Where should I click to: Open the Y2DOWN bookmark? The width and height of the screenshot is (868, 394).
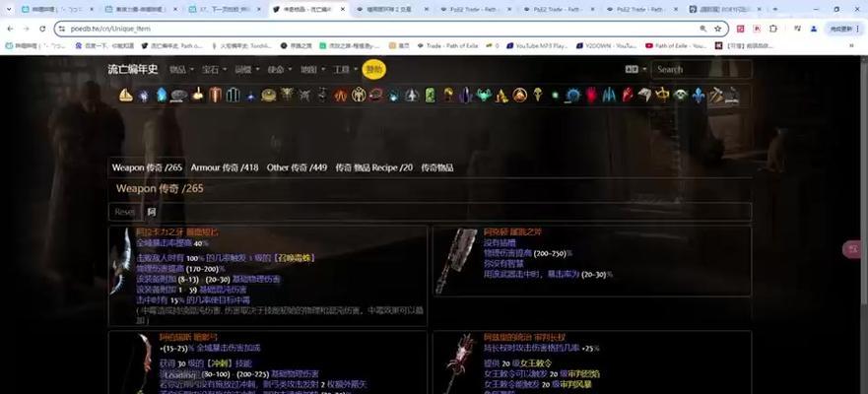coord(606,46)
